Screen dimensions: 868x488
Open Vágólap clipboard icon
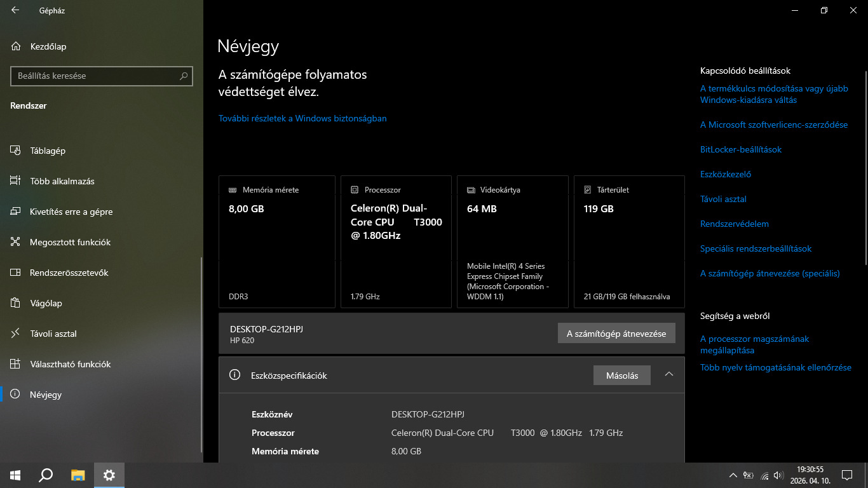point(16,303)
